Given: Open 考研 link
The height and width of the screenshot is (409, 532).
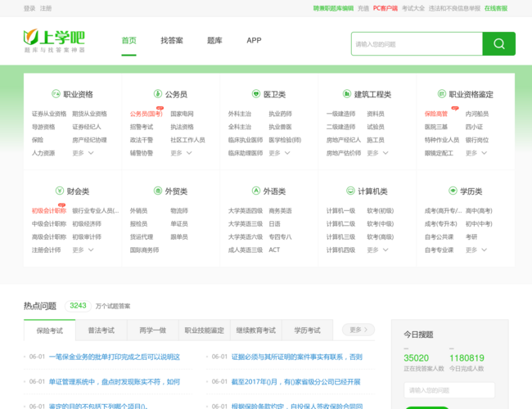Looking at the screenshot, I should coord(471,236).
